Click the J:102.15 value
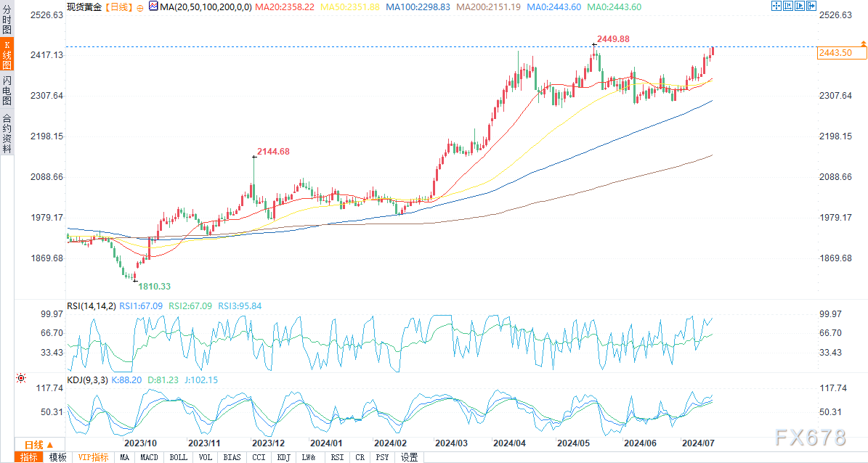The width and height of the screenshot is (868, 463). click(201, 380)
